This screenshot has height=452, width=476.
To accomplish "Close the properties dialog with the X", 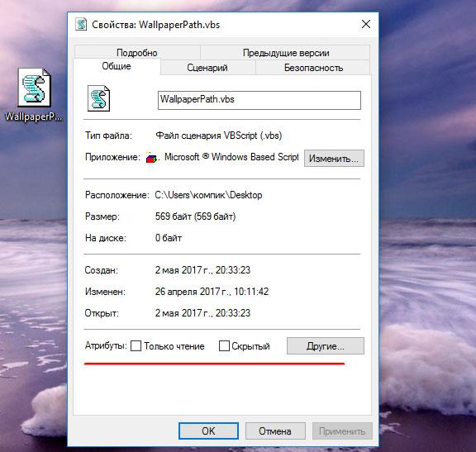I will click(366, 24).
